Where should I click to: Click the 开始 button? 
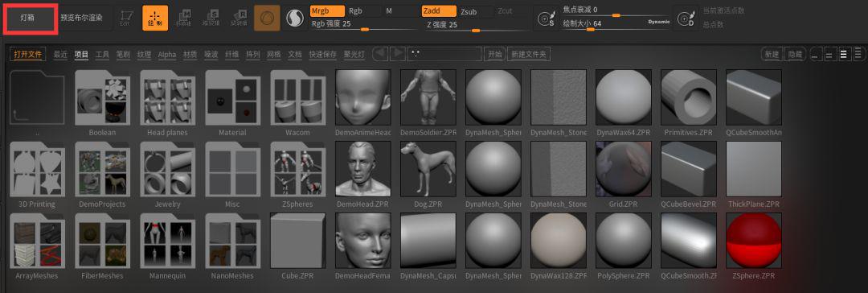coord(494,55)
